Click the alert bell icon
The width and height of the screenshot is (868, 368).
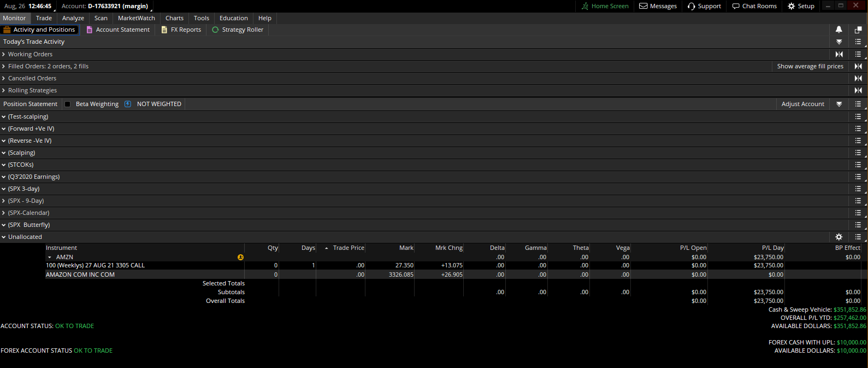(839, 30)
